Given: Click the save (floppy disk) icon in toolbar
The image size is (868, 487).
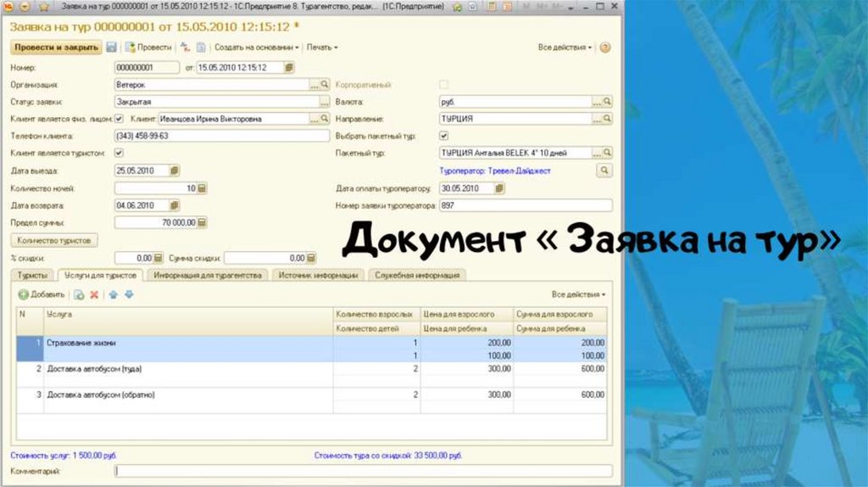Looking at the screenshot, I should 111,48.
